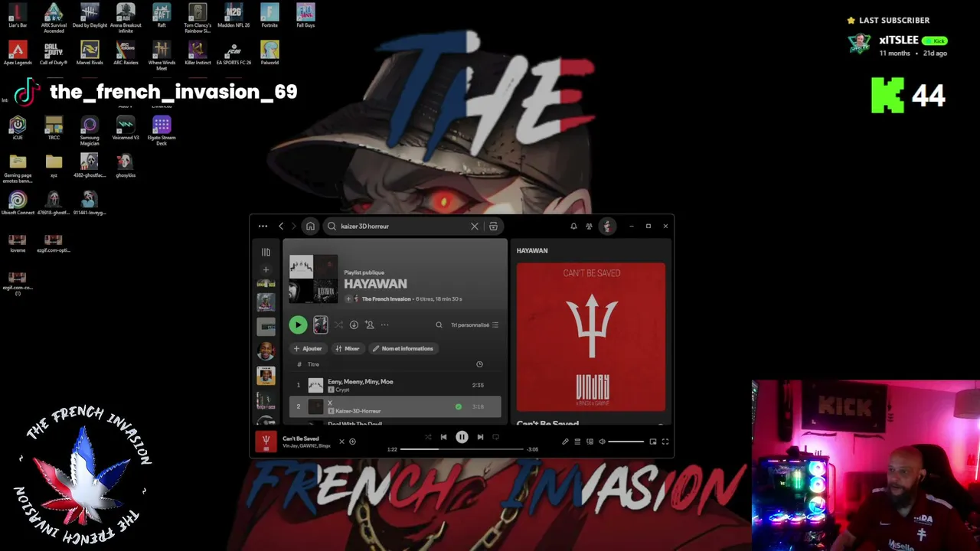
Task: Go back in Spotify navigation
Action: (x=281, y=227)
